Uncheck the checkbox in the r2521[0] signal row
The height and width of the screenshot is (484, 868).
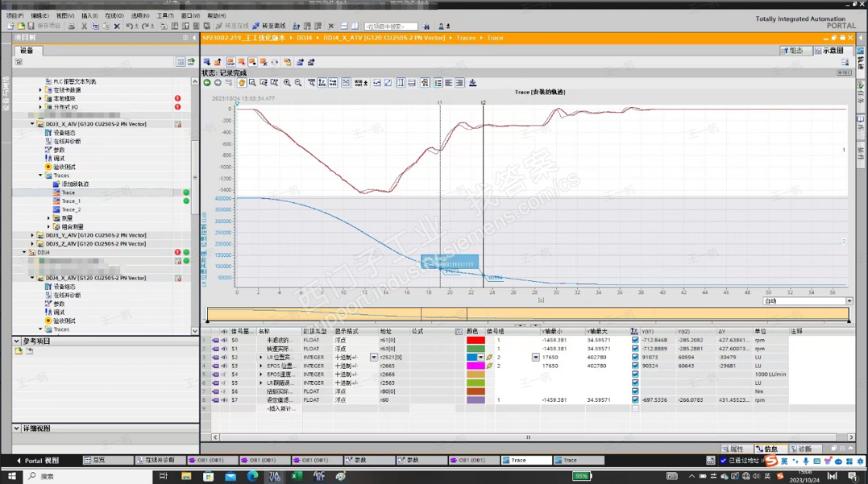point(635,358)
